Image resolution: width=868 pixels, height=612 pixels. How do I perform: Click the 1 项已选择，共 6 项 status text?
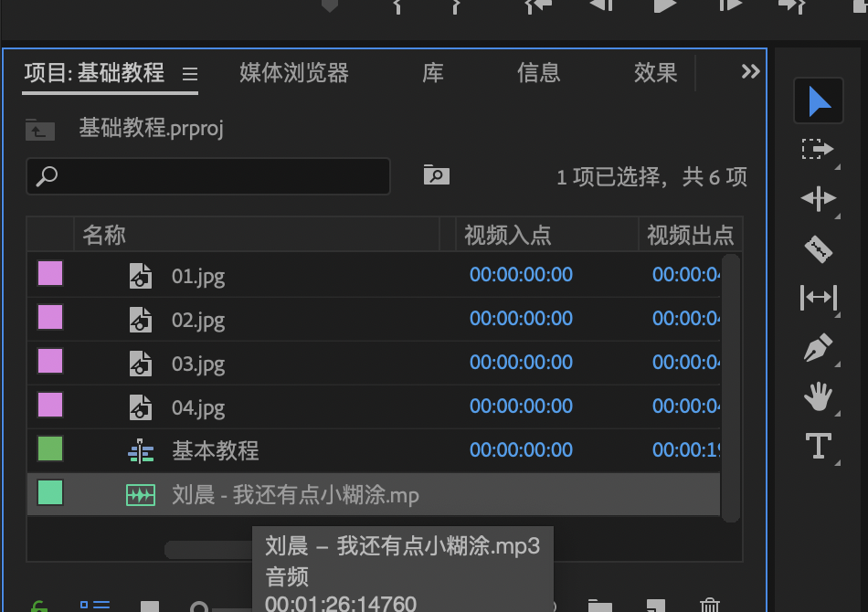(x=651, y=177)
